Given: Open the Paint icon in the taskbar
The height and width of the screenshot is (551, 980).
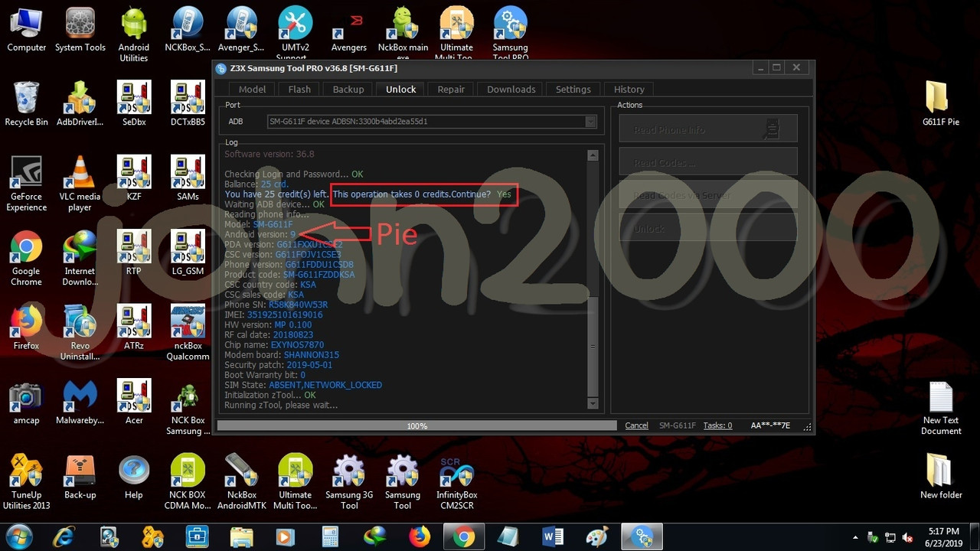Looking at the screenshot, I should 597,537.
